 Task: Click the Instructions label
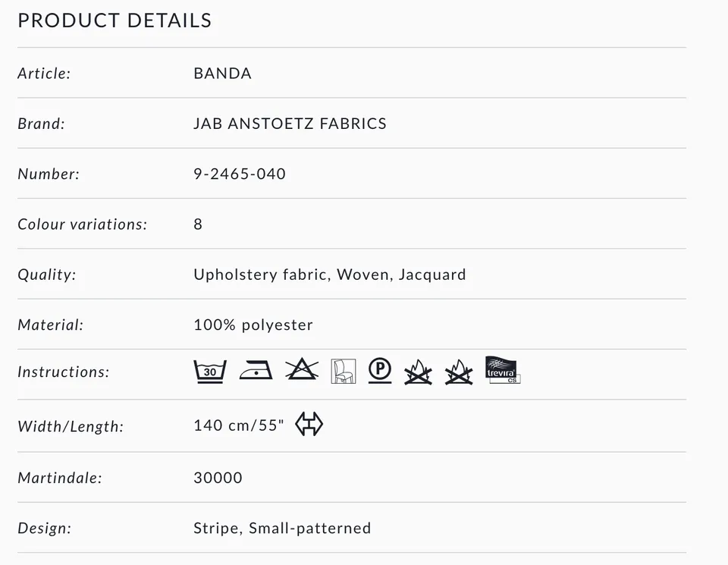point(63,372)
